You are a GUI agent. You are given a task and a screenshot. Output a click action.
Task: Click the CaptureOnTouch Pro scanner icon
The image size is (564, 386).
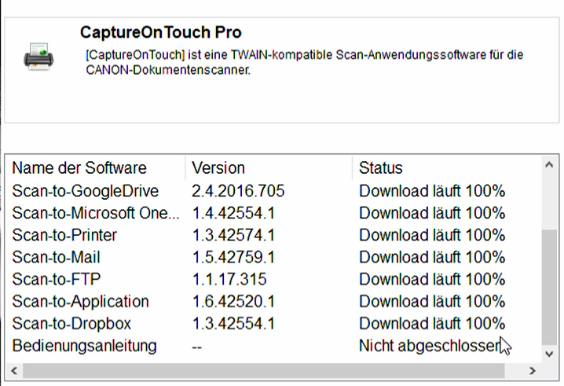[39, 57]
